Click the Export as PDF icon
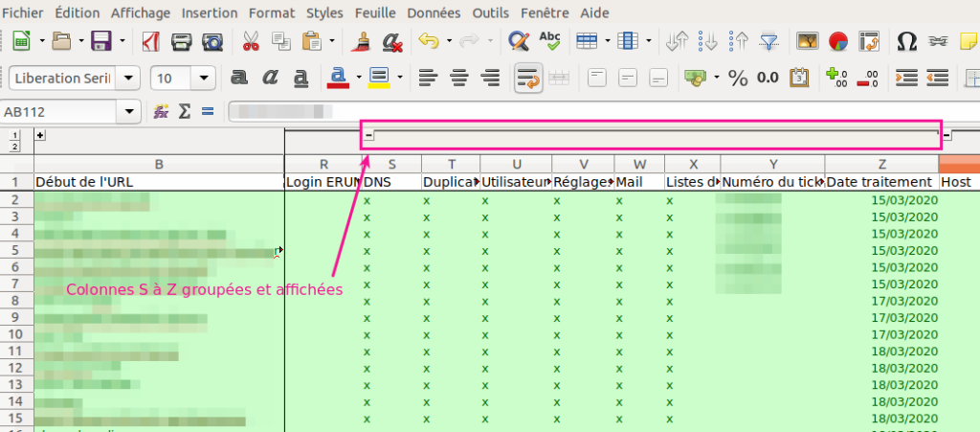 coord(150,42)
